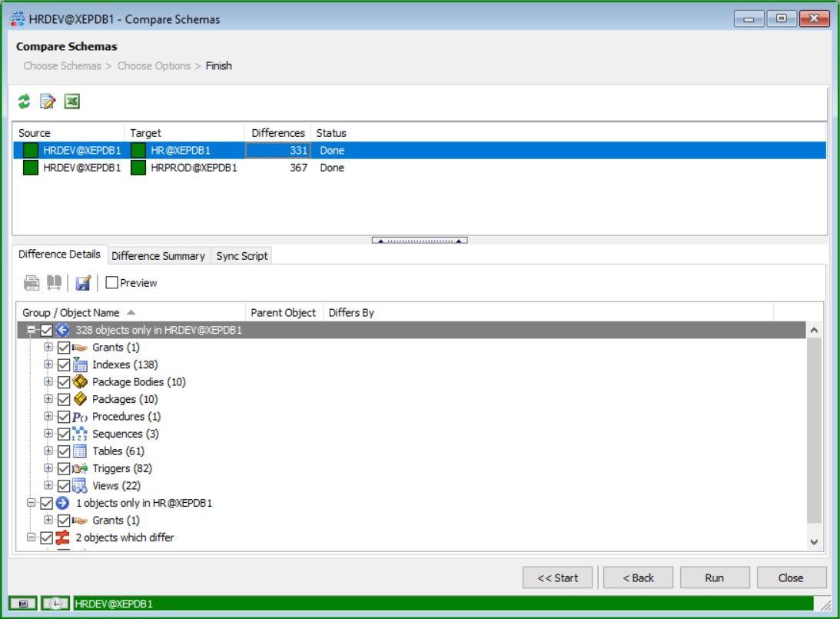The width and height of the screenshot is (840, 619).
Task: Click the tree scrollbar up arrow
Action: pos(815,330)
